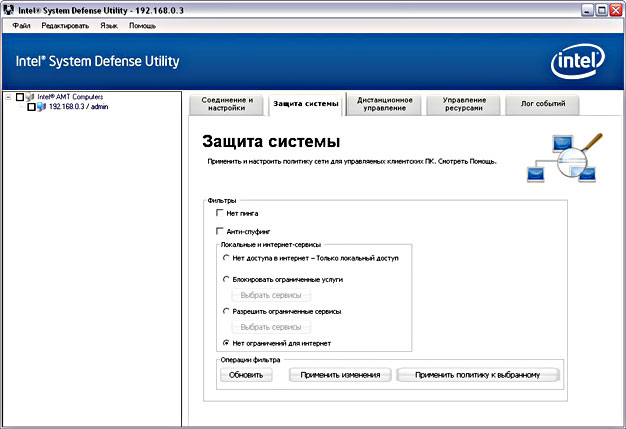Viewport: 626px width, 429px height.
Task: Open the 'Редактировать' menu
Action: [65, 25]
